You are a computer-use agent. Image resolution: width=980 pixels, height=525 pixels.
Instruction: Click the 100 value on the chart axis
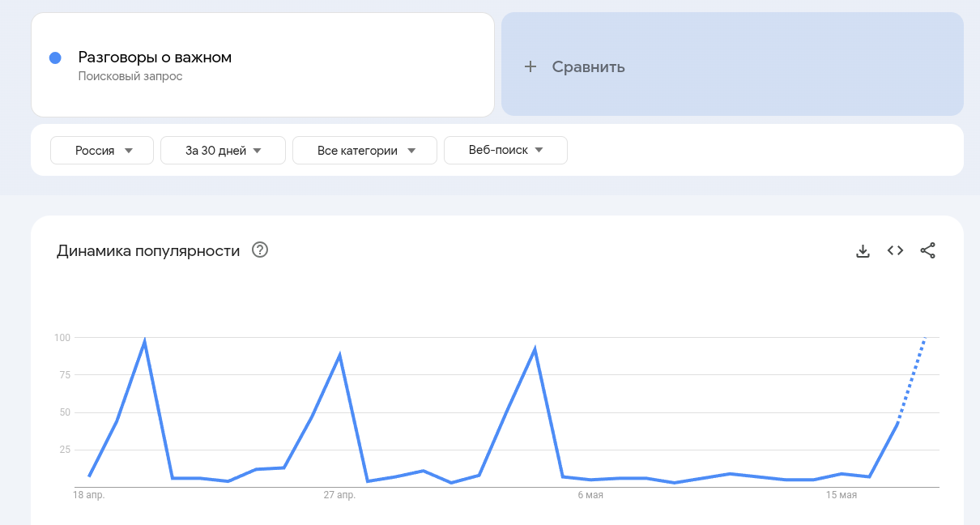[62, 337]
